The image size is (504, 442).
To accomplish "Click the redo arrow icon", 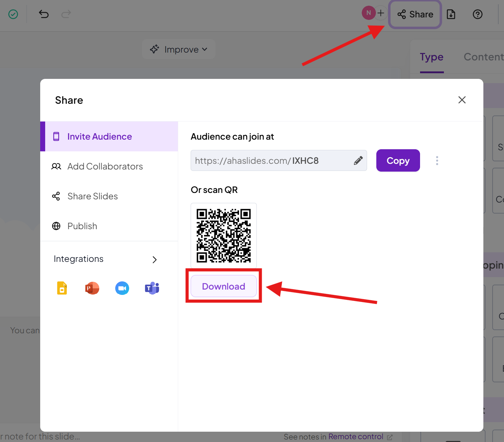I will 66,14.
